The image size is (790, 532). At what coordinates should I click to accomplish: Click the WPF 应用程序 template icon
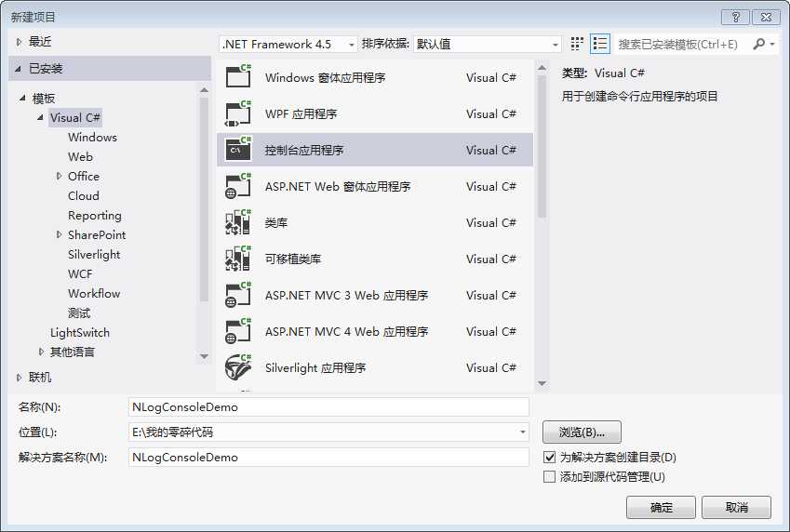(238, 113)
